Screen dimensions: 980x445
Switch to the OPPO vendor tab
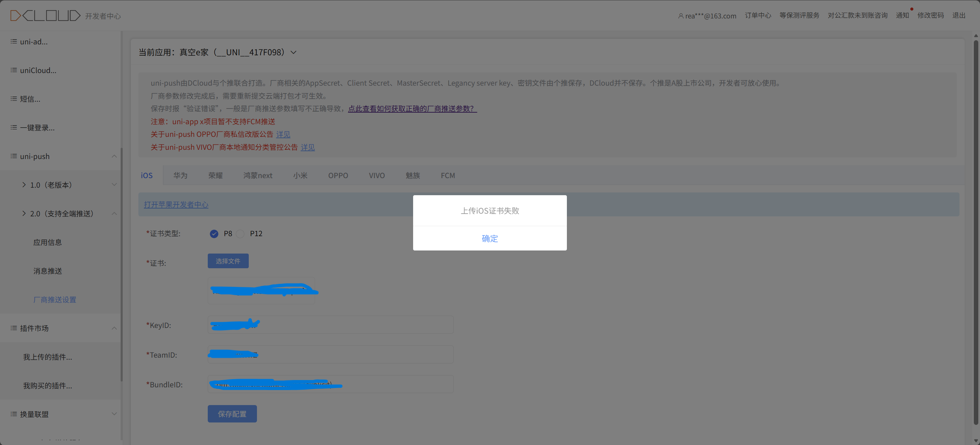click(338, 175)
